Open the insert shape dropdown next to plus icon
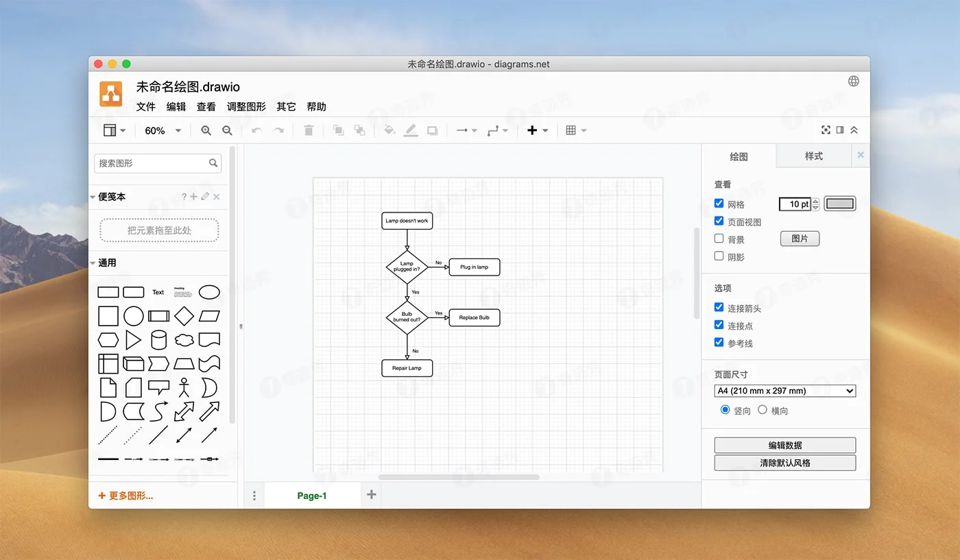Viewport: 960px width, 560px height. pyautogui.click(x=545, y=130)
